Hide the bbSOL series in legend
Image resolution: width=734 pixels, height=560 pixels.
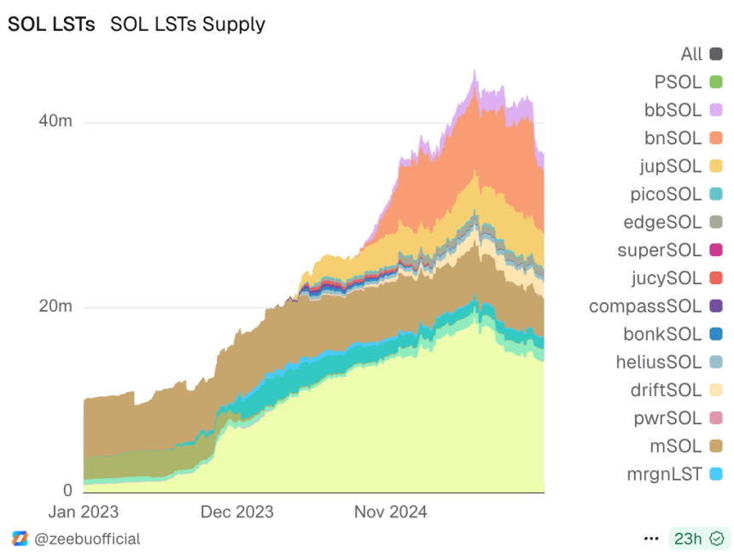click(716, 110)
